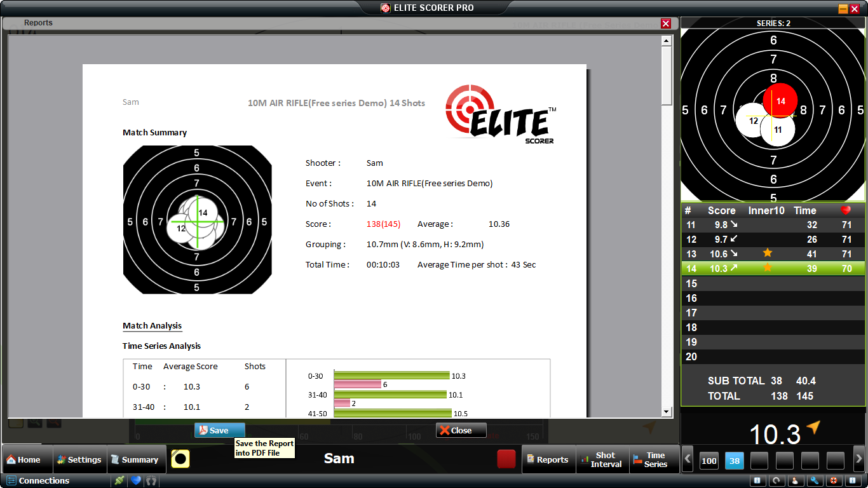Click the blue wrench tools icon

[x=815, y=480]
